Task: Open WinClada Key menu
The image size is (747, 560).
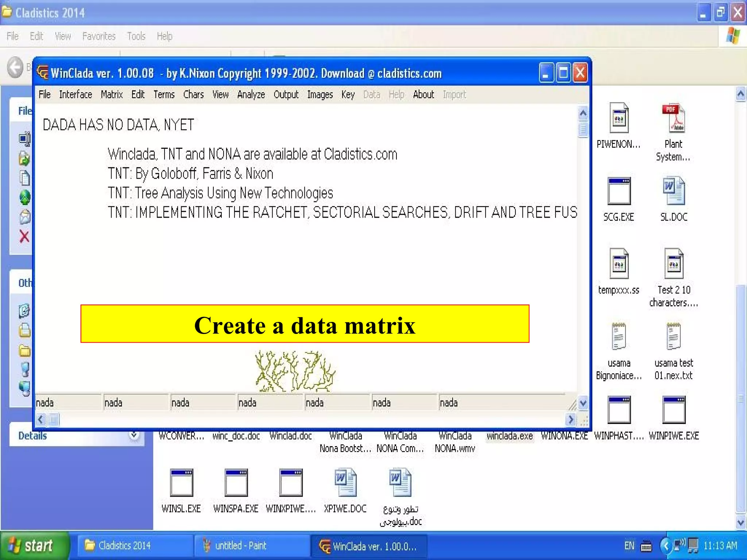Action: 348,94
